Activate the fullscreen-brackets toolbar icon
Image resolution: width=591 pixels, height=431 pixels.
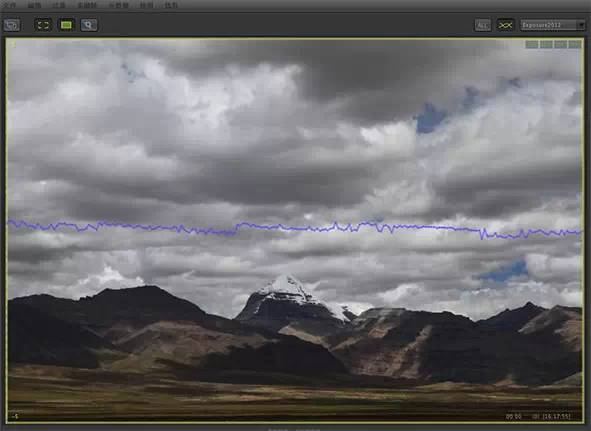(x=43, y=25)
